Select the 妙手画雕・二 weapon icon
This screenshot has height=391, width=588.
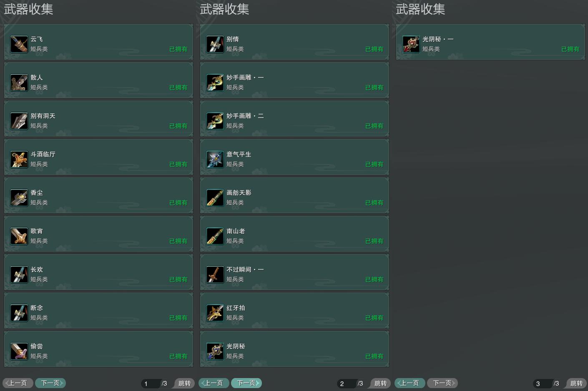215,121
